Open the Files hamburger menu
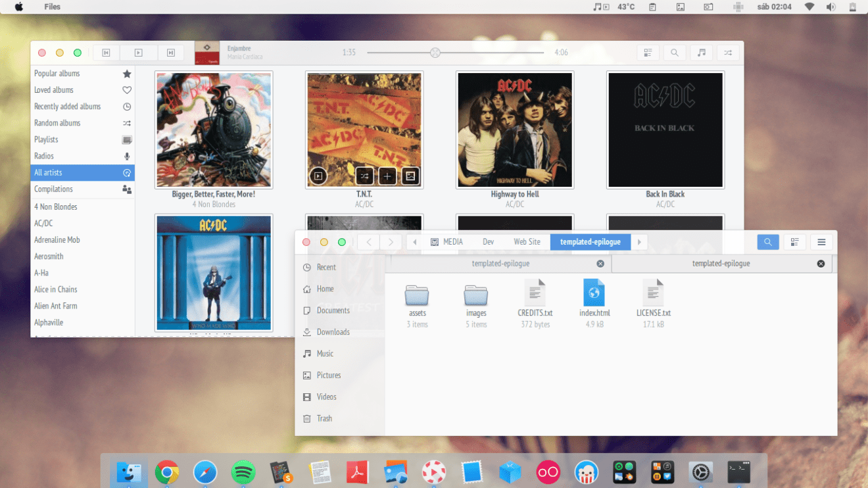This screenshot has height=488, width=868. click(x=821, y=242)
